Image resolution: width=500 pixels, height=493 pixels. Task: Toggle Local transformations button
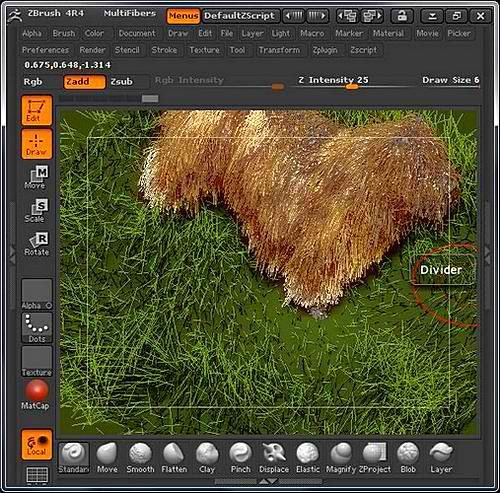[37, 445]
